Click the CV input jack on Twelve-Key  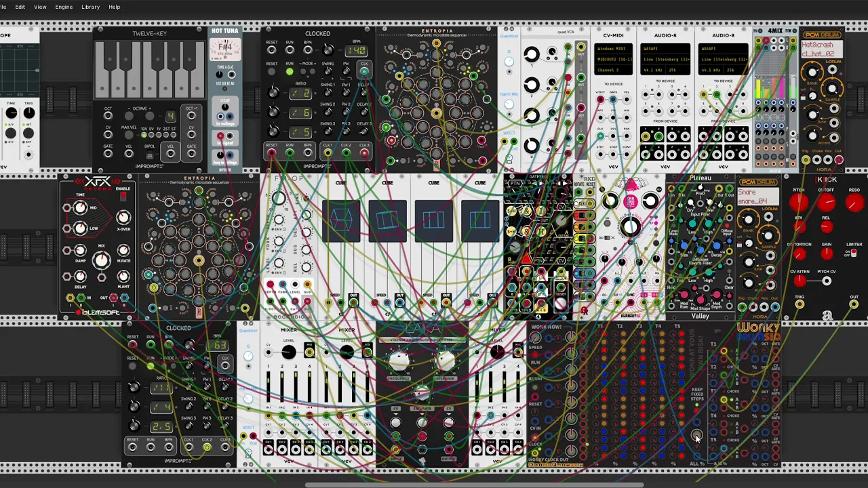tap(108, 134)
